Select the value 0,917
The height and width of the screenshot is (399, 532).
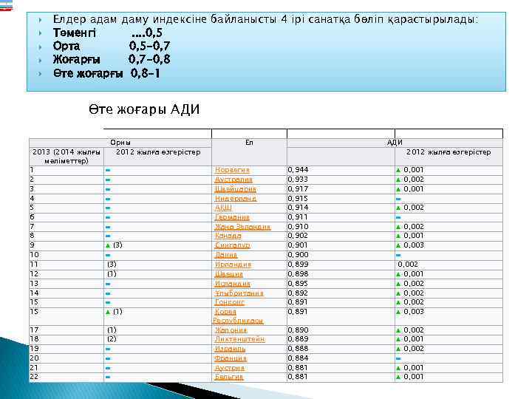pos(298,188)
